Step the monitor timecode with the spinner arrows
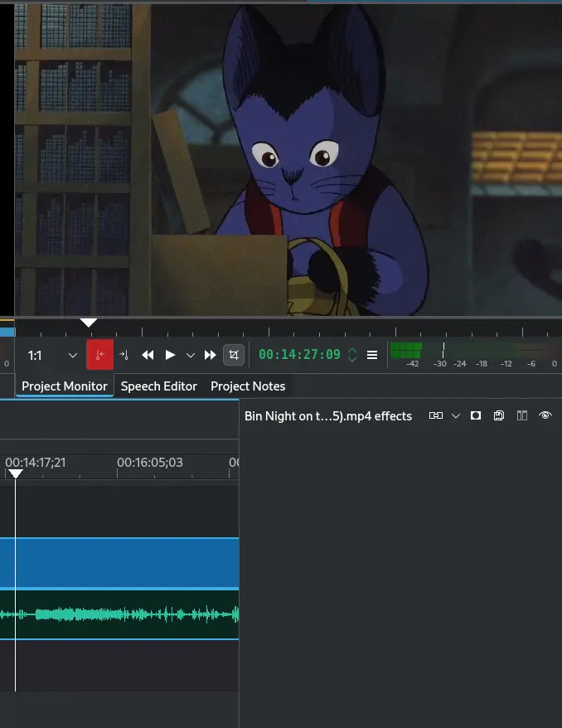Image resolution: width=562 pixels, height=728 pixels. pyautogui.click(x=352, y=355)
